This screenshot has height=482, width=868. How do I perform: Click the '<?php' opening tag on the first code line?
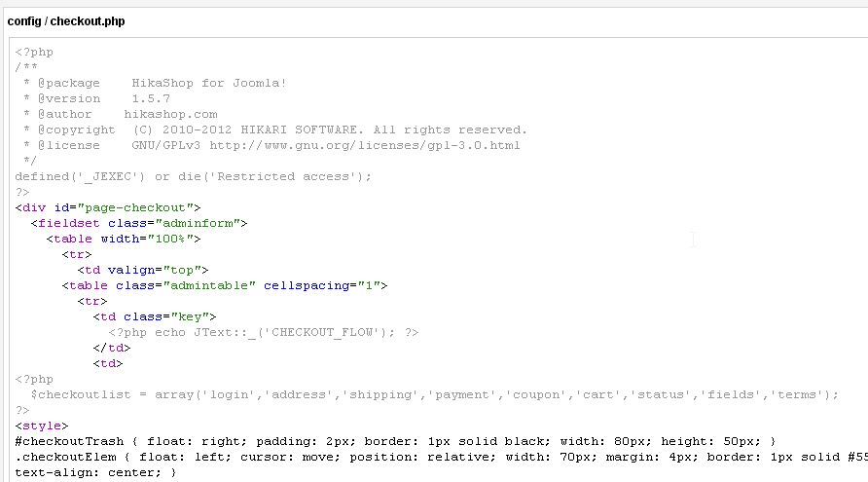point(34,52)
